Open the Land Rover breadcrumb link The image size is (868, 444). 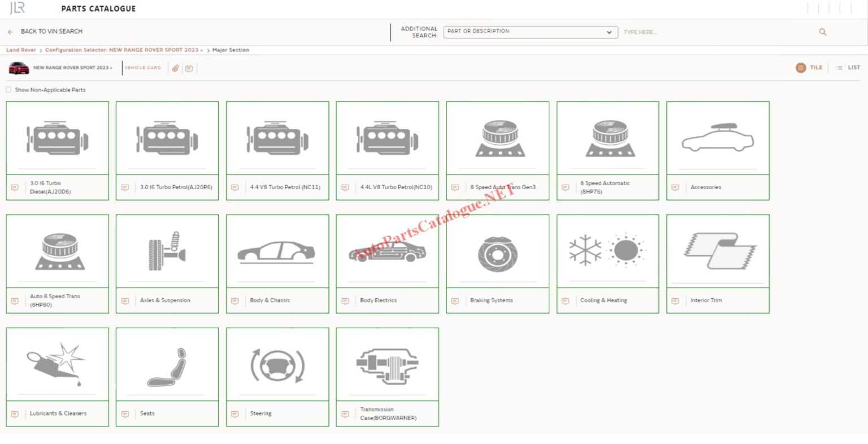(x=20, y=50)
